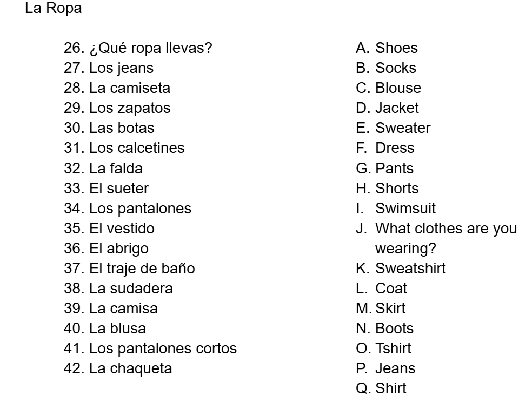Click 'Los pantalones cortos' item
532x402 pixels.
click(x=163, y=348)
